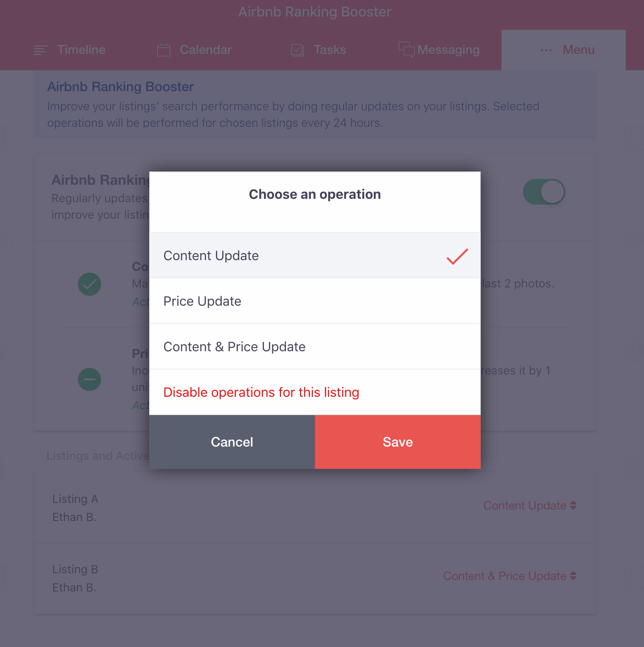Open the Messaging tab
Screen dimensions: 644x647
coord(439,50)
